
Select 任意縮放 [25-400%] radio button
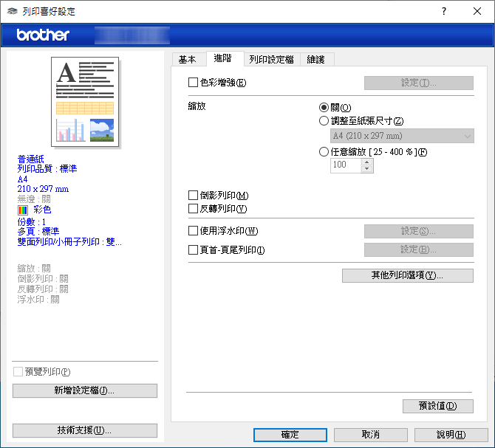[324, 152]
